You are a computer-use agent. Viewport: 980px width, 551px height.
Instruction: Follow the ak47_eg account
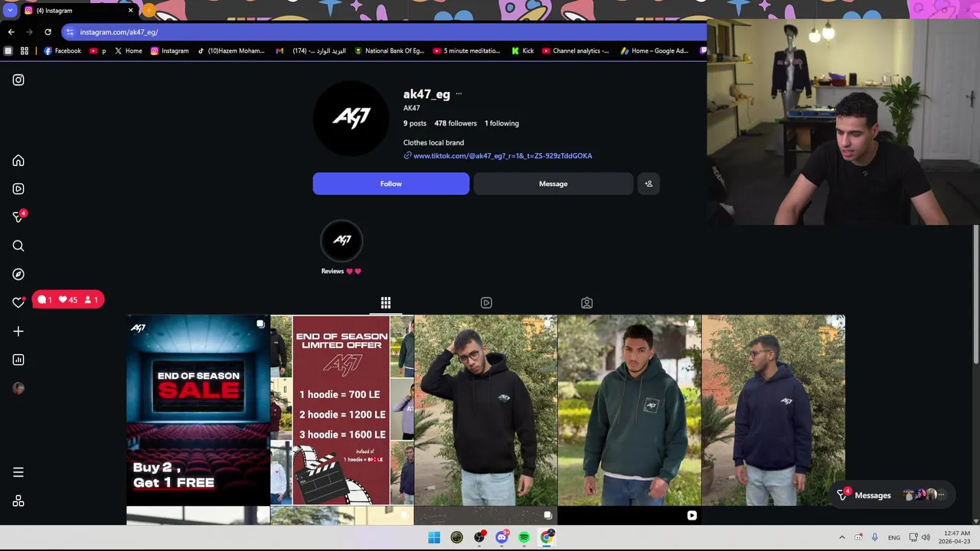click(x=391, y=184)
